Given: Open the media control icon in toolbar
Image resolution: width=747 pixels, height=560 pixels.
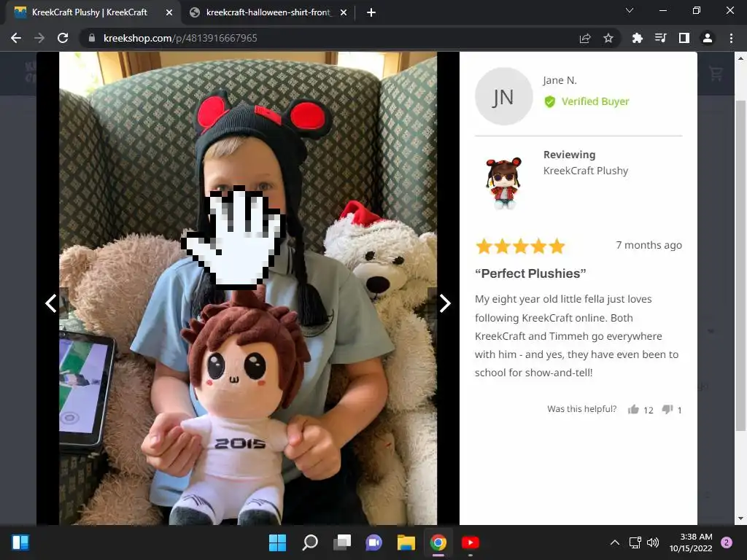Looking at the screenshot, I should (x=660, y=38).
